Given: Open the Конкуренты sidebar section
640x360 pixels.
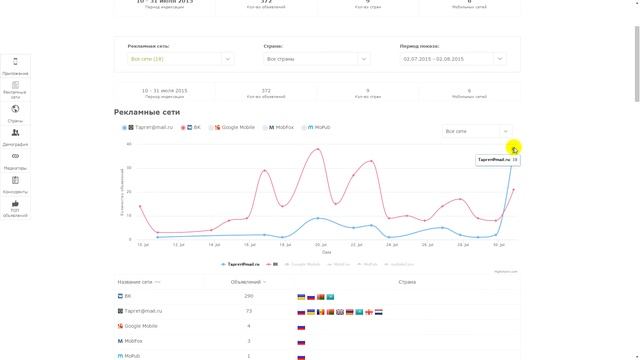Looking at the screenshot, I should pos(15,184).
